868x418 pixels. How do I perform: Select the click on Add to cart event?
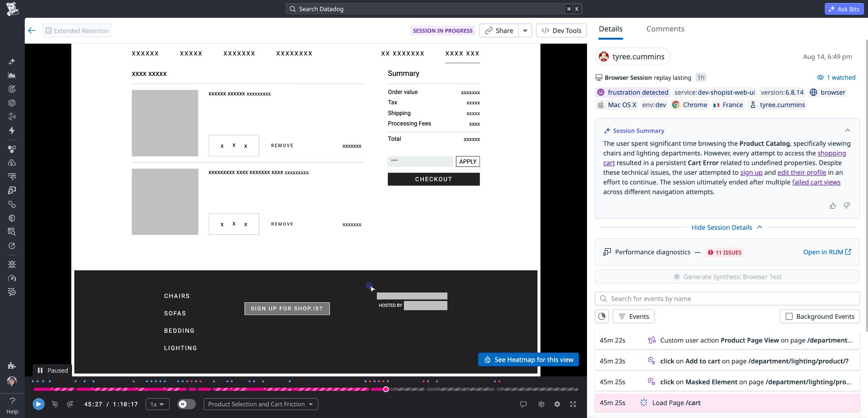[x=727, y=361]
